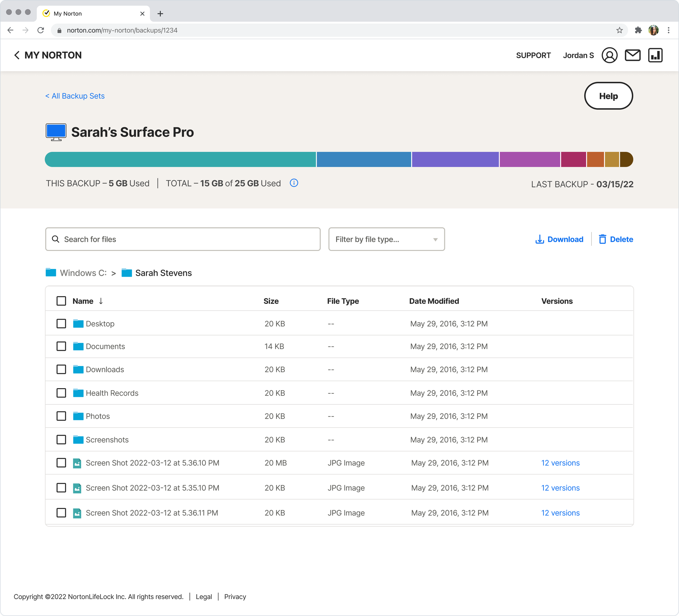679x616 pixels.
Task: Click the image icon for Screen Shot 5.36.11 PM
Action: click(77, 513)
